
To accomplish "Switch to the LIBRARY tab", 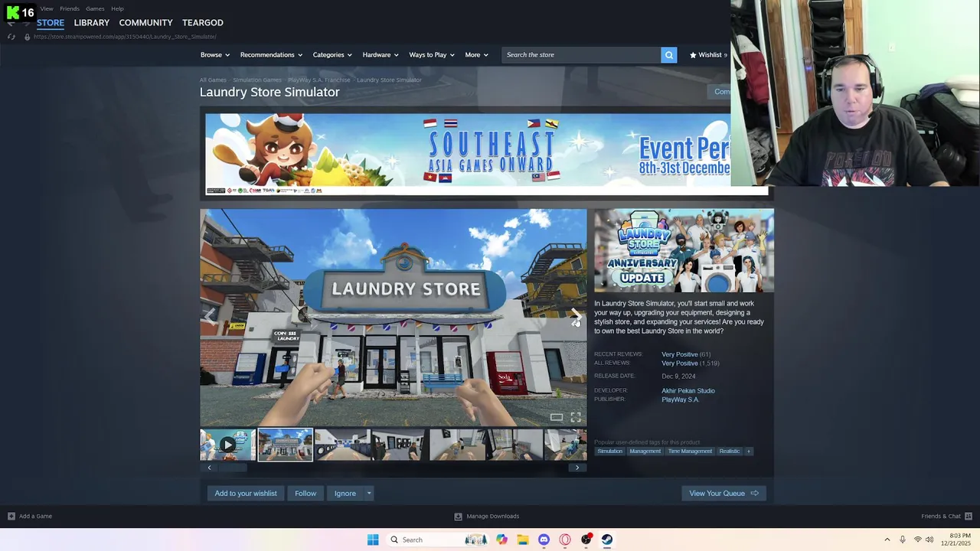I will pos(92,23).
